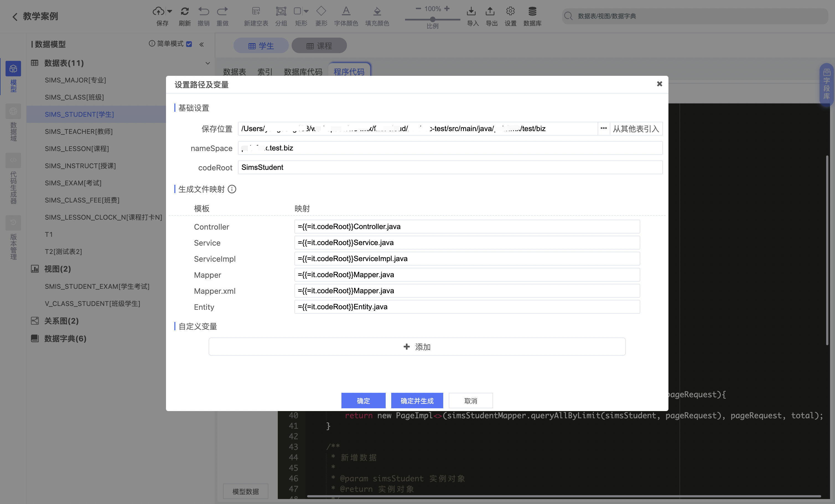Viewport: 835px width, 504px height.
Task: Click info icon next to 生成文件映射
Action: [232, 189]
